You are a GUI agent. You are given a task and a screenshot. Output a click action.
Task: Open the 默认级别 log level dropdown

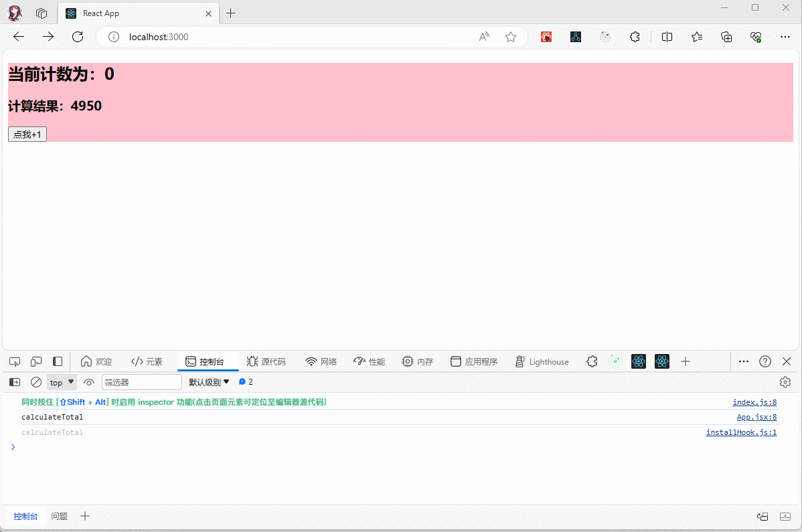[209, 382]
